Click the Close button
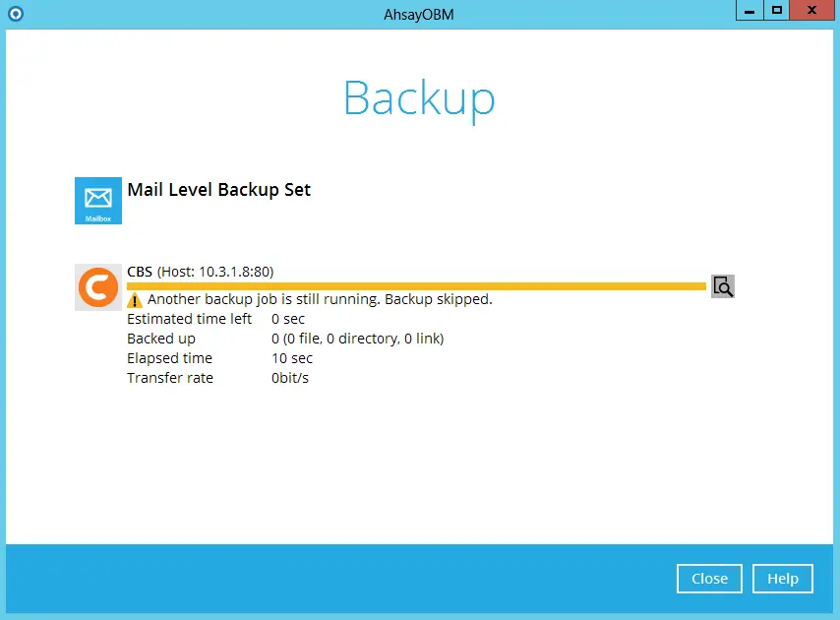Screen dimensions: 840x620 pyautogui.click(x=709, y=579)
